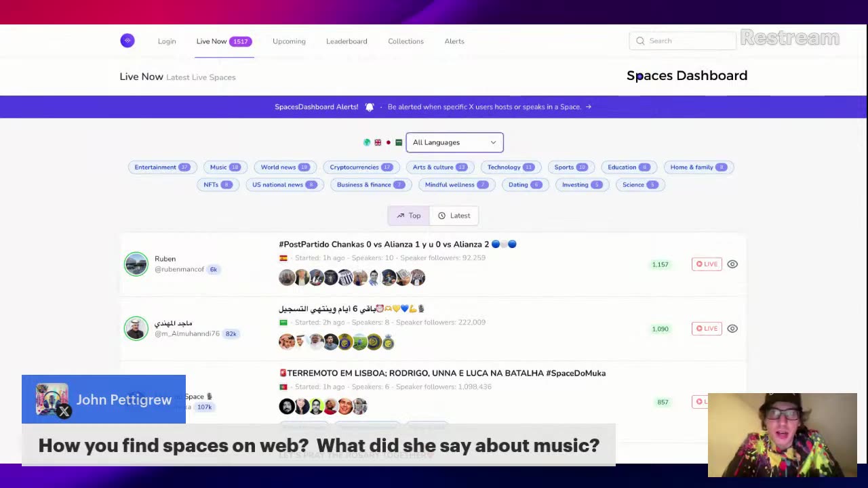Click the 6k follower badge for Ruben

point(213,270)
